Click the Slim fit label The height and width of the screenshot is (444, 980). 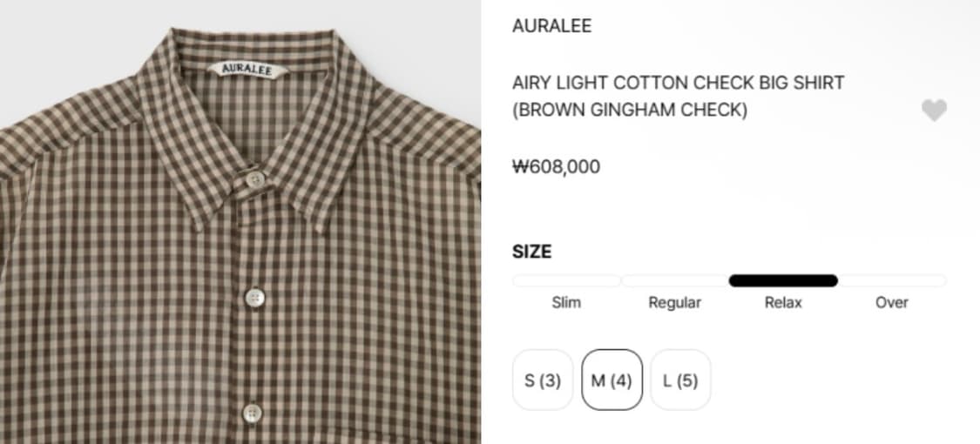click(x=566, y=303)
